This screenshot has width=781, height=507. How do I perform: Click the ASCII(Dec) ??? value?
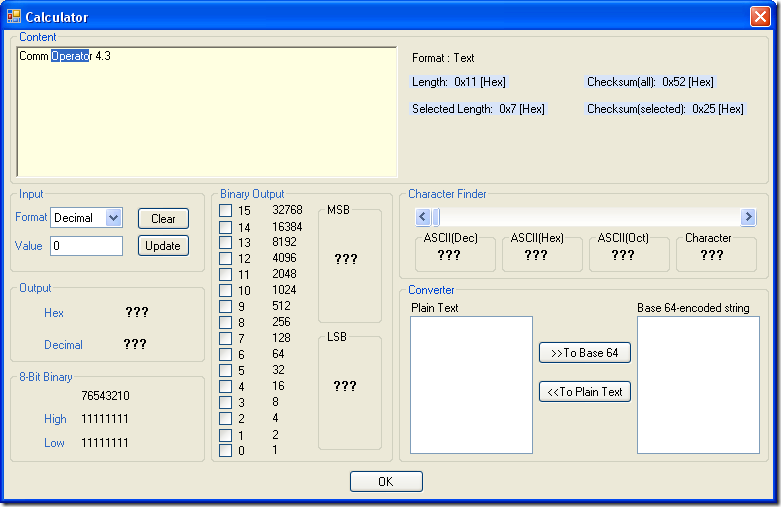coord(449,255)
